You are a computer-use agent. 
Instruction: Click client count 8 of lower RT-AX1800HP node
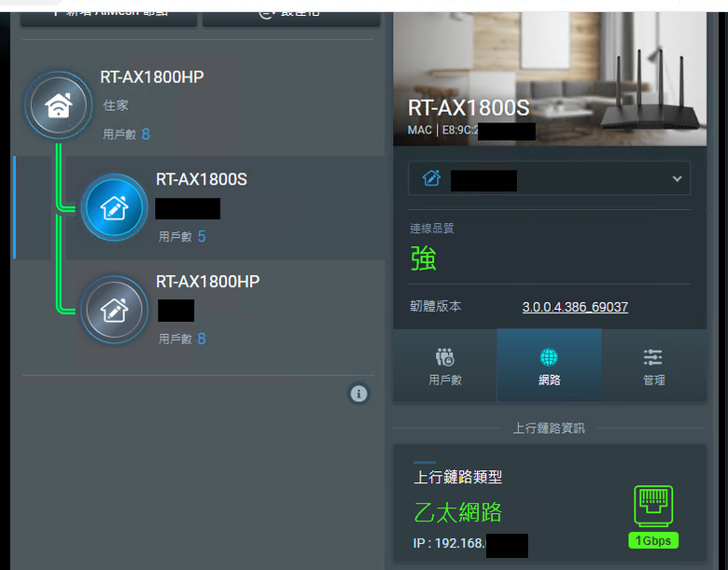point(202,339)
